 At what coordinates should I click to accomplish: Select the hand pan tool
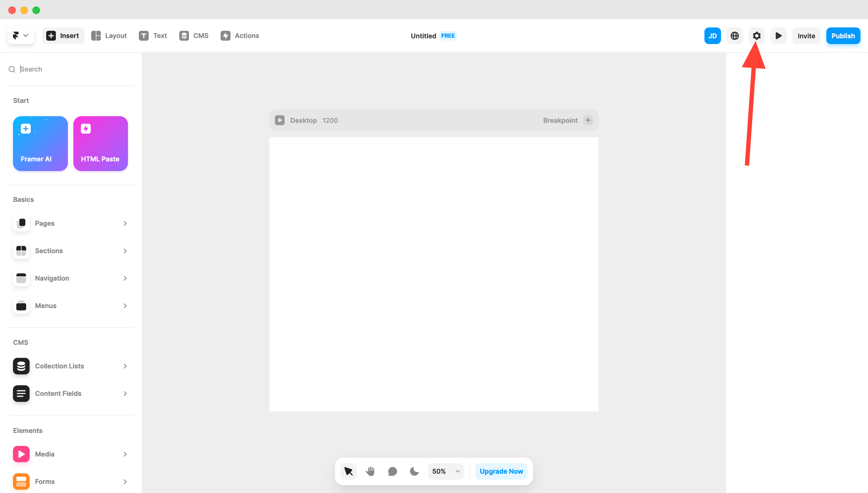[370, 471]
